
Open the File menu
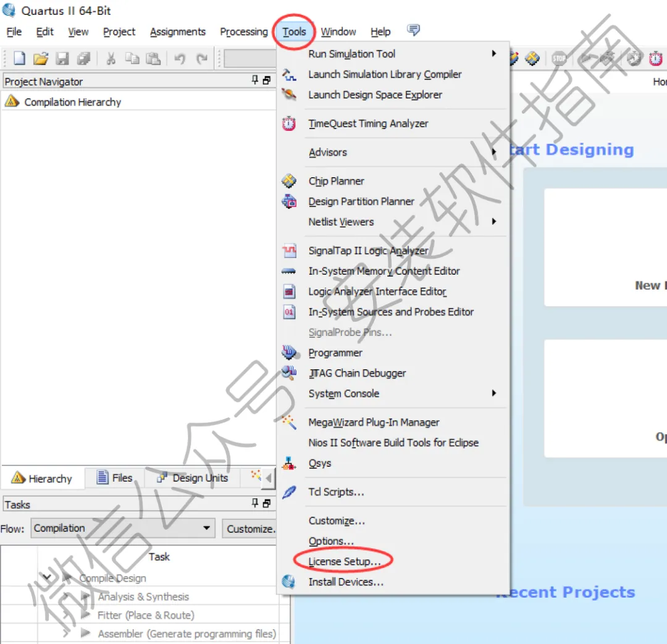14,32
